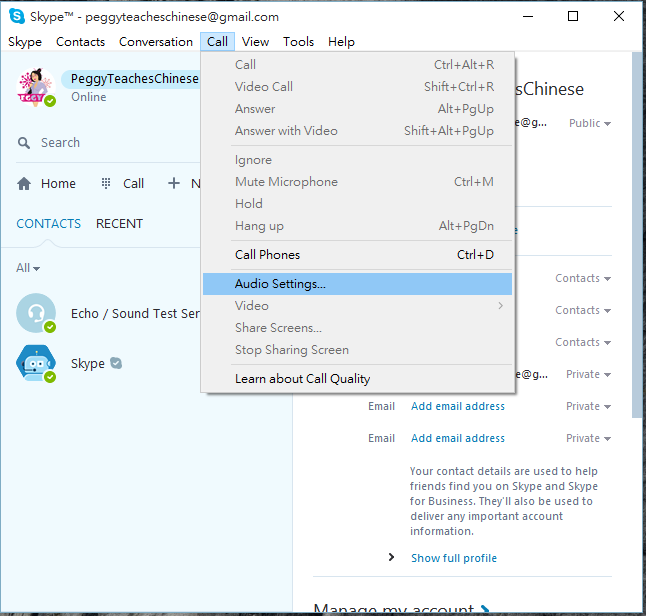The image size is (646, 616).
Task: Open the dial pad Call icon
Action: click(x=106, y=183)
